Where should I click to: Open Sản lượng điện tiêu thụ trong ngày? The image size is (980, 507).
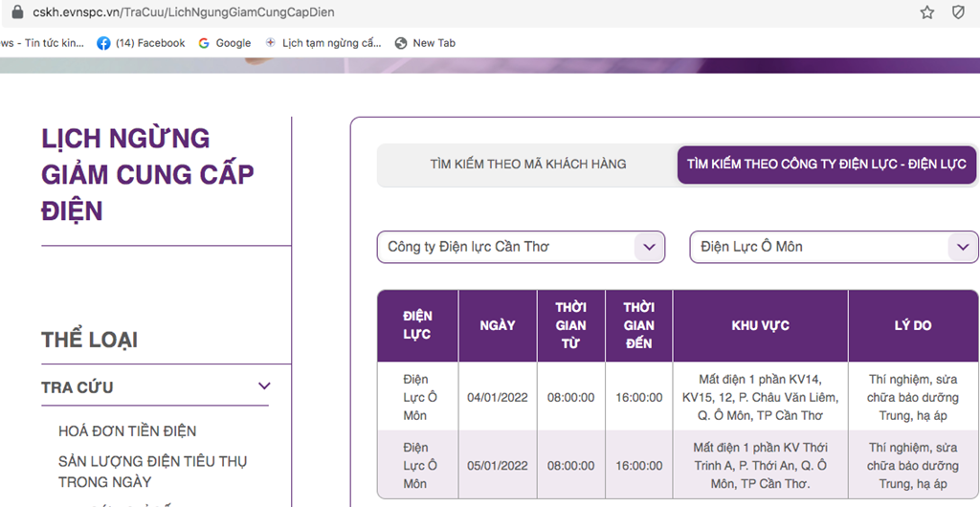click(x=152, y=472)
